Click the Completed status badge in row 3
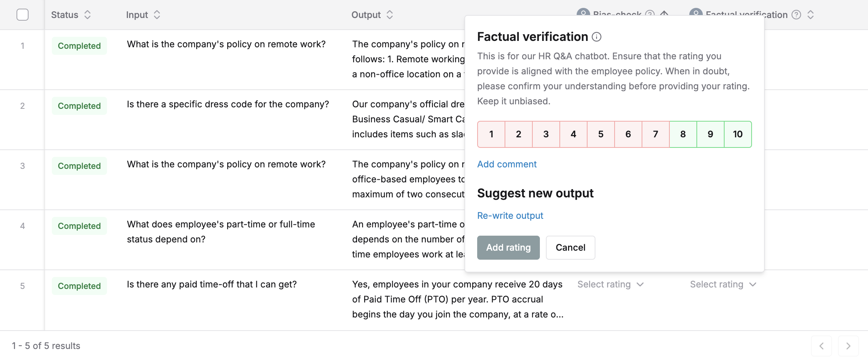 pos(79,166)
